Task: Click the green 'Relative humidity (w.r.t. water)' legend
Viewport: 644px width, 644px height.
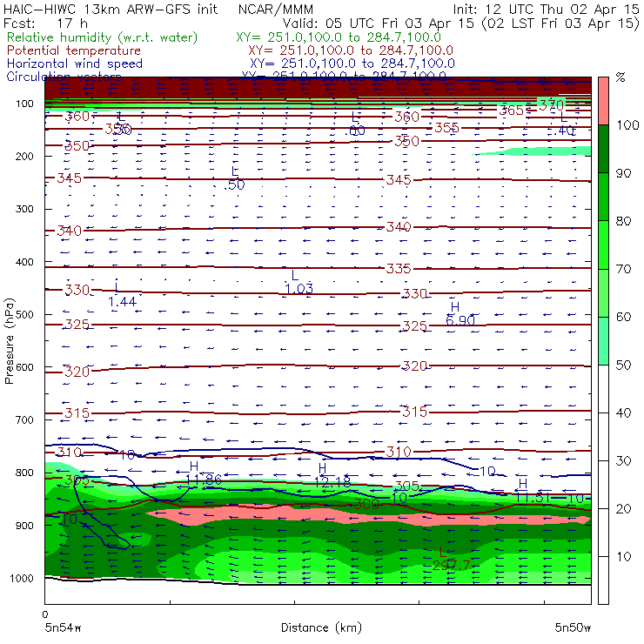Action: (x=102, y=37)
